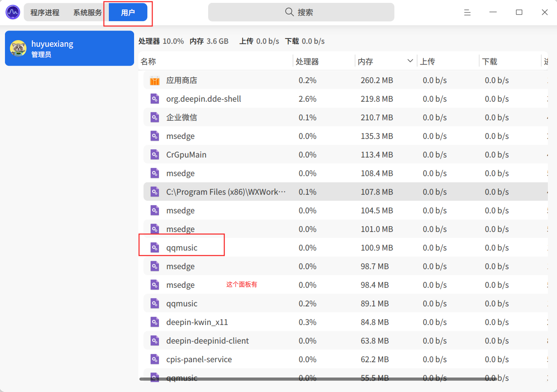Sort by the 上传 column header
Viewport: 557px width, 392px height.
[x=427, y=62]
